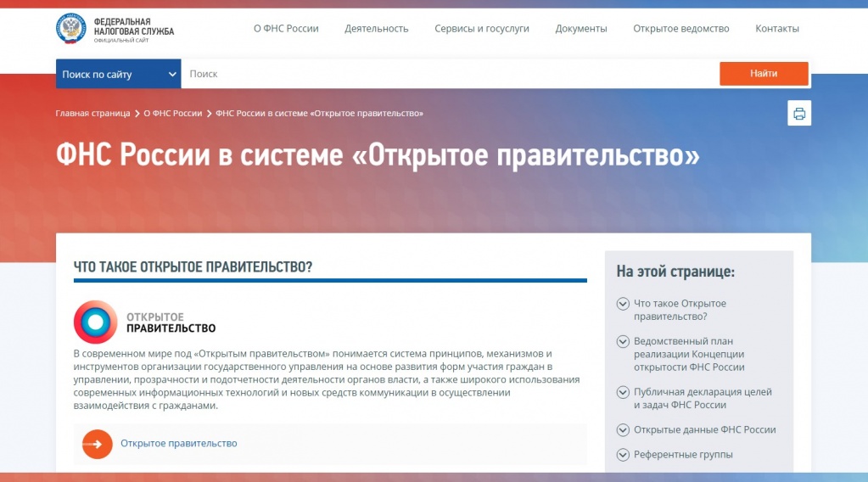Click the Федеральная налоговая служба site title

[133, 26]
